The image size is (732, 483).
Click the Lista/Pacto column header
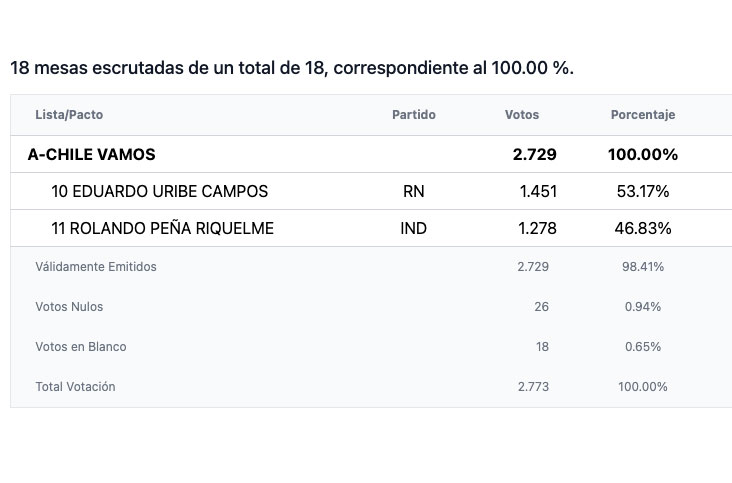[69, 115]
